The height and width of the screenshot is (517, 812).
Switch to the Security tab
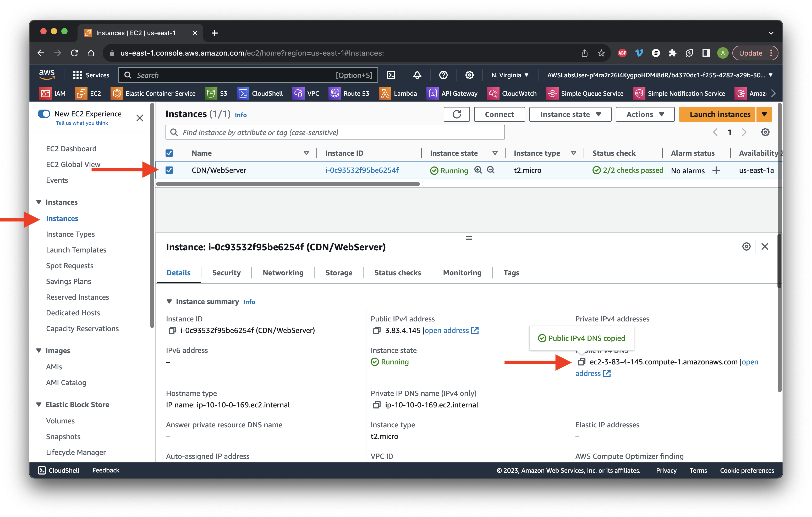226,273
